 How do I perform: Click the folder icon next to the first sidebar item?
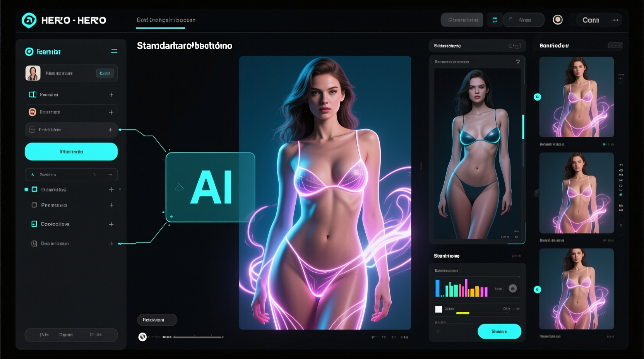[33, 94]
